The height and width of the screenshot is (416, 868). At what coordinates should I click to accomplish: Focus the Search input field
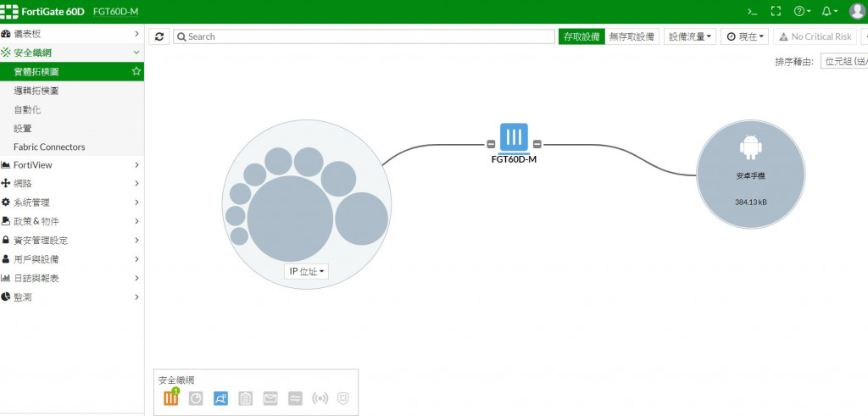tap(364, 36)
